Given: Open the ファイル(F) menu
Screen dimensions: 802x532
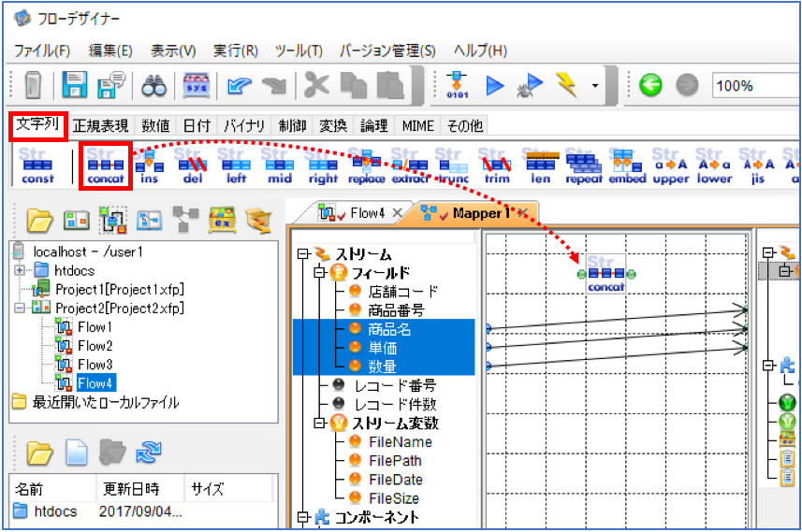Looking at the screenshot, I should tap(42, 50).
